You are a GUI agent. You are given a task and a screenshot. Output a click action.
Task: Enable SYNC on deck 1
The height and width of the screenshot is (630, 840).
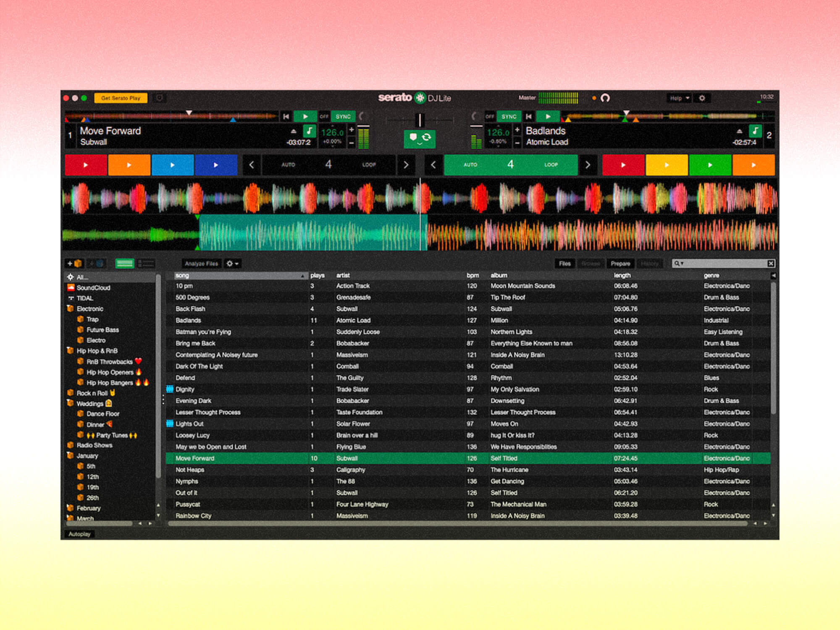tap(343, 116)
